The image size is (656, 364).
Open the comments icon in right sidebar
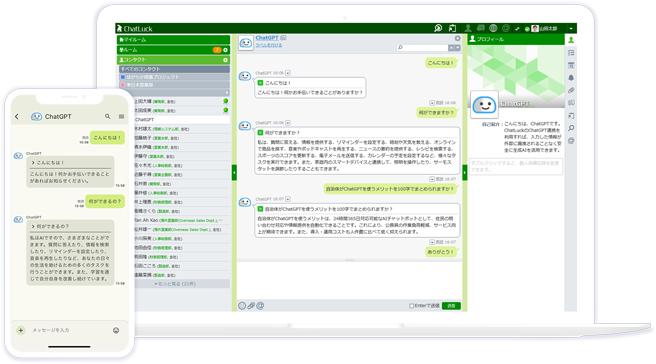[x=571, y=103]
